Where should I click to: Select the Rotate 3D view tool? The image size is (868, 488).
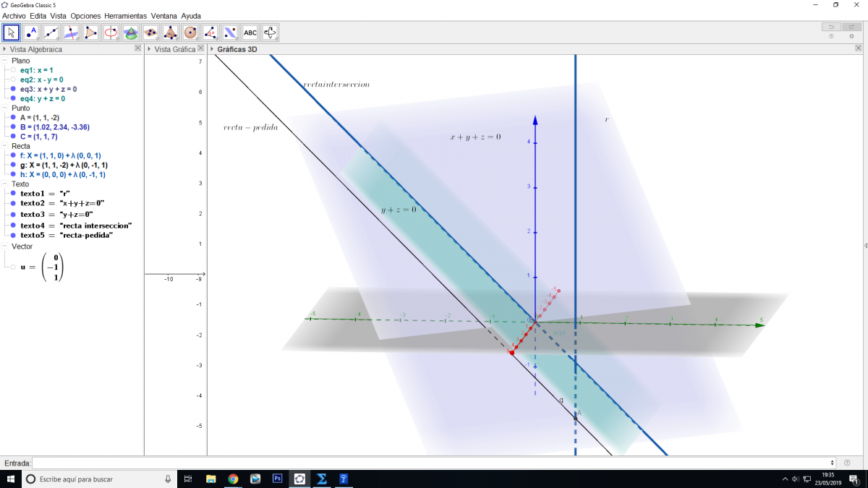coord(270,33)
